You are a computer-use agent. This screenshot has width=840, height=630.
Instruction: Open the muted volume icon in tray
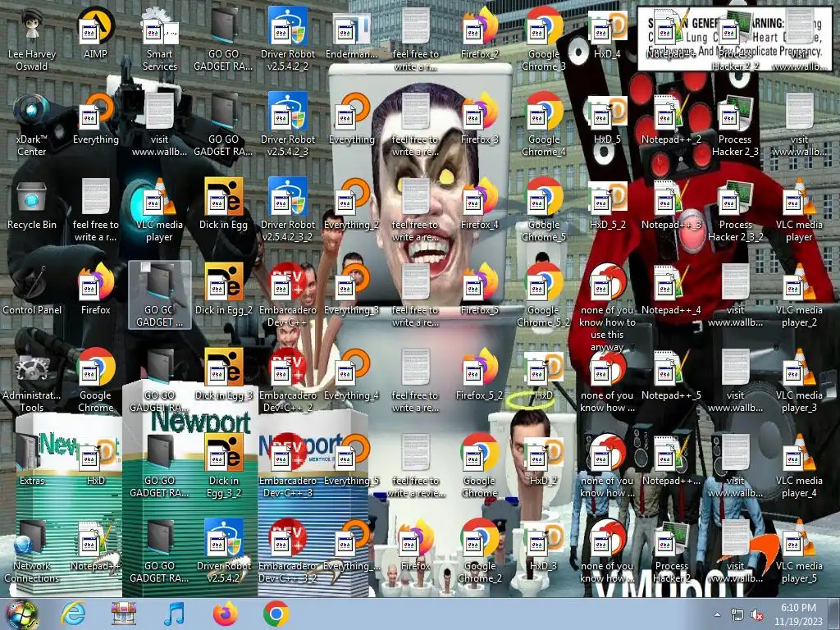(756, 615)
